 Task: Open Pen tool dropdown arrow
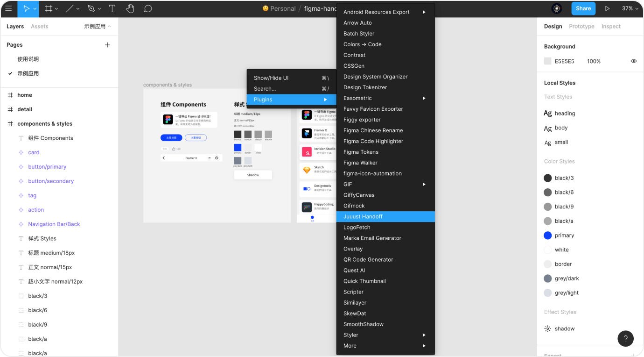(x=99, y=8)
